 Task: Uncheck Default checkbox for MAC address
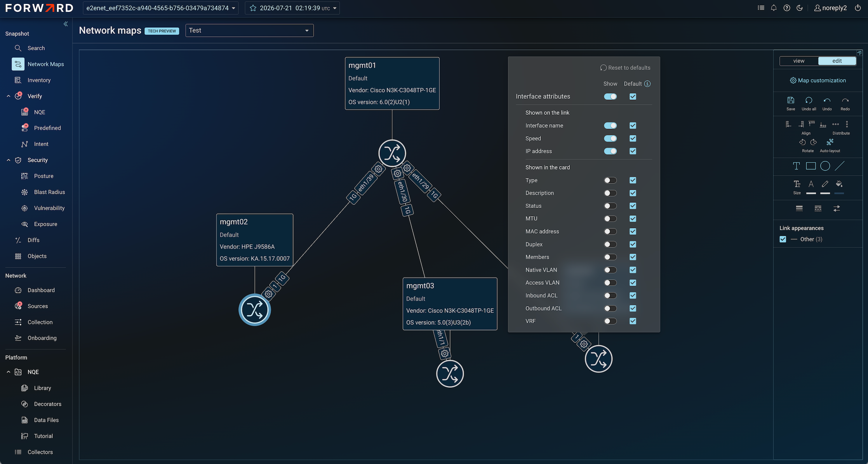tap(633, 232)
